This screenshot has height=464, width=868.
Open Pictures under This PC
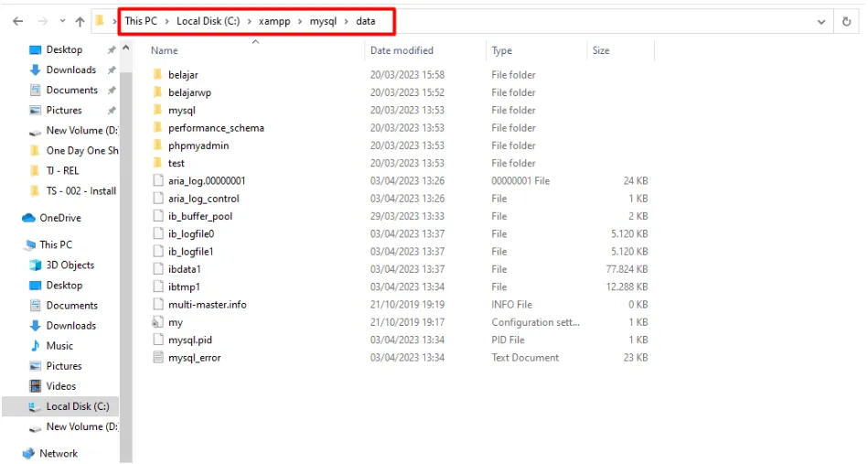pyautogui.click(x=64, y=366)
